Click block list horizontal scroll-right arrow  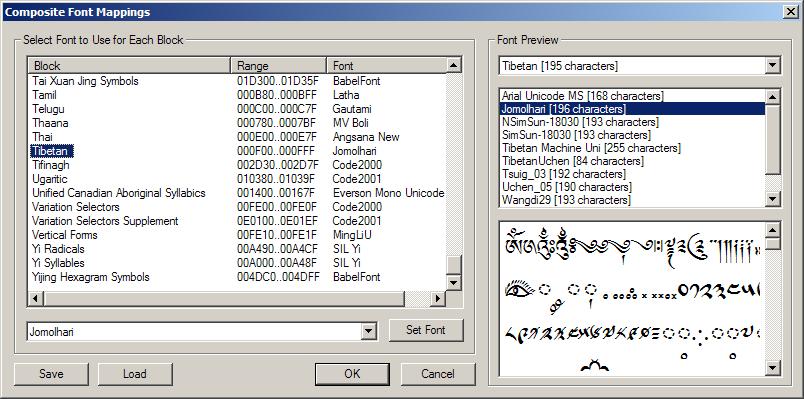click(437, 298)
